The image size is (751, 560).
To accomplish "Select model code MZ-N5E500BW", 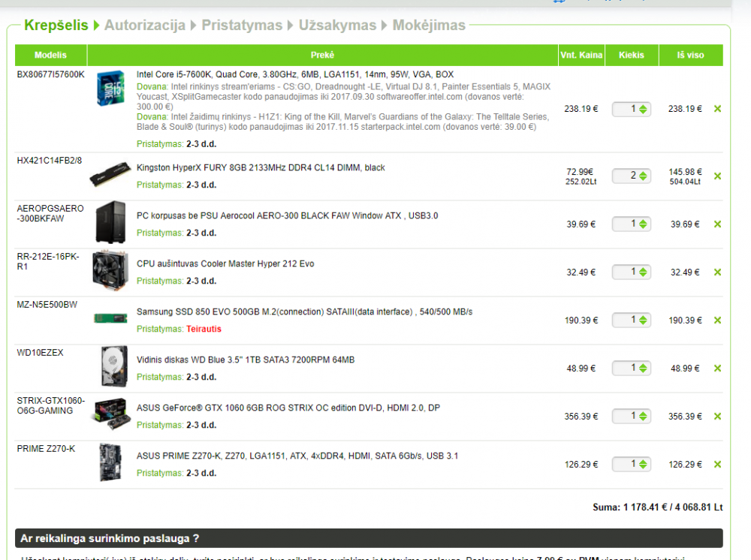I will point(47,305).
